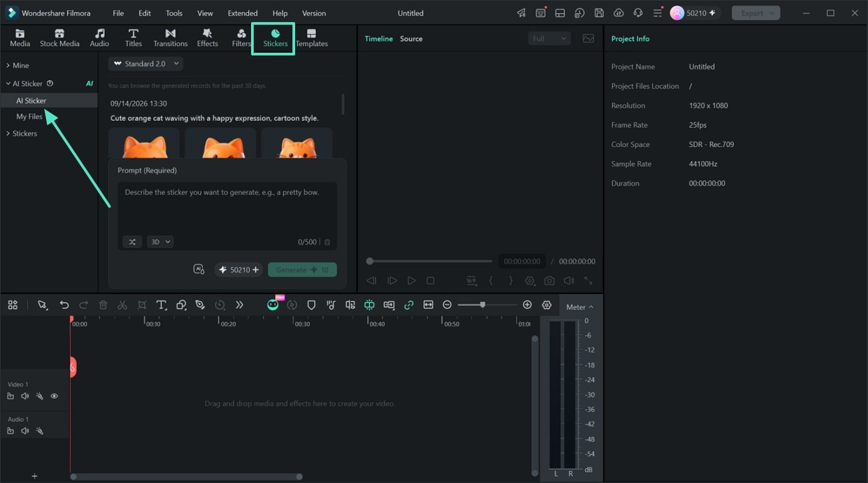Select My Files in sidebar

(x=29, y=116)
